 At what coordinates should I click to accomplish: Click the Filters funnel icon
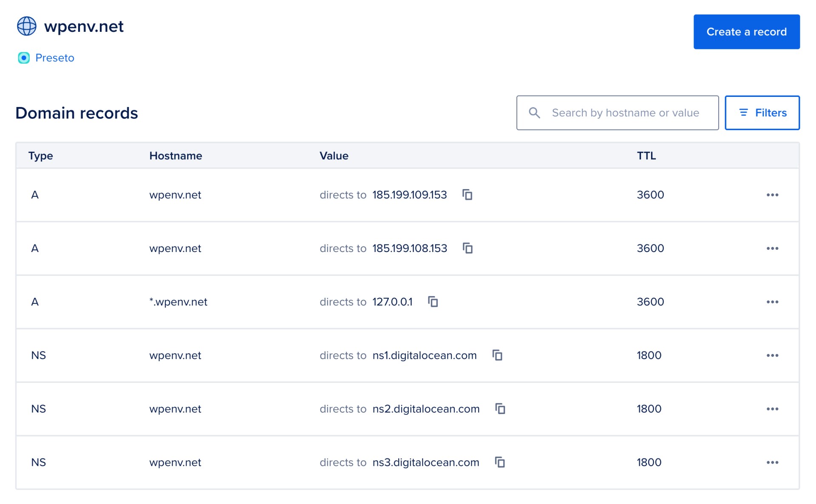pos(744,113)
